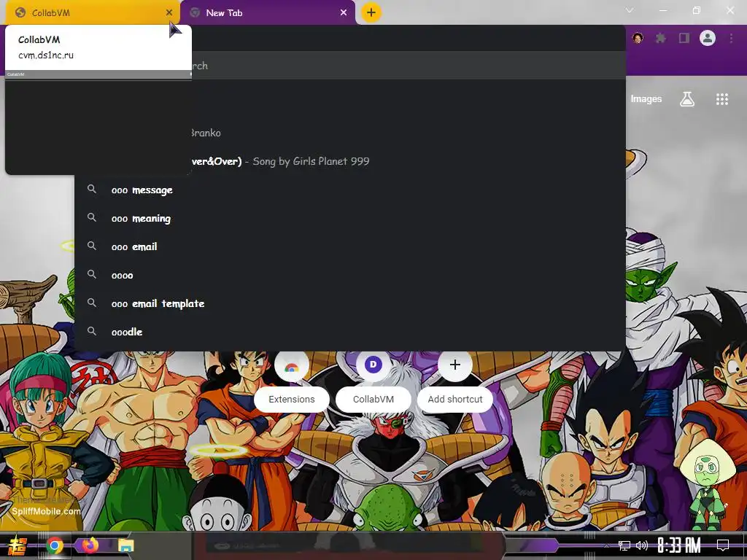Image resolution: width=747 pixels, height=560 pixels.
Task: Open the CollabVM shortcut tile
Action: click(373, 399)
